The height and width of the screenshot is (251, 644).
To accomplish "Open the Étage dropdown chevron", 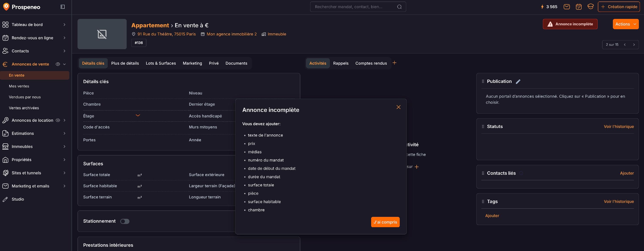I will pos(138,115).
